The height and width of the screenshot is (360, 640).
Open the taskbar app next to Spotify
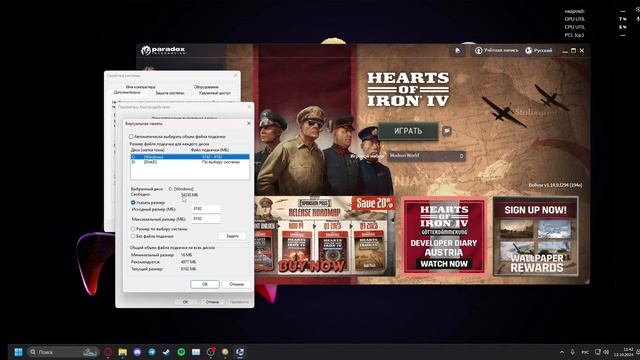(x=196, y=352)
